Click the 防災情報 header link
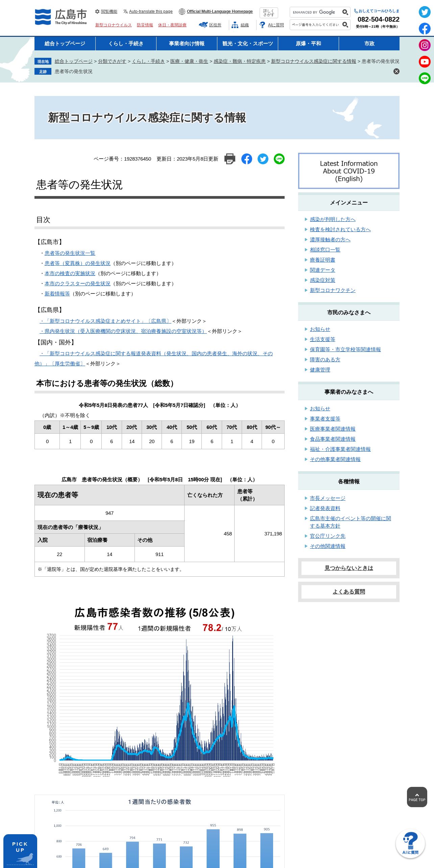Viewport: 434px width, 868px height. pyautogui.click(x=145, y=25)
